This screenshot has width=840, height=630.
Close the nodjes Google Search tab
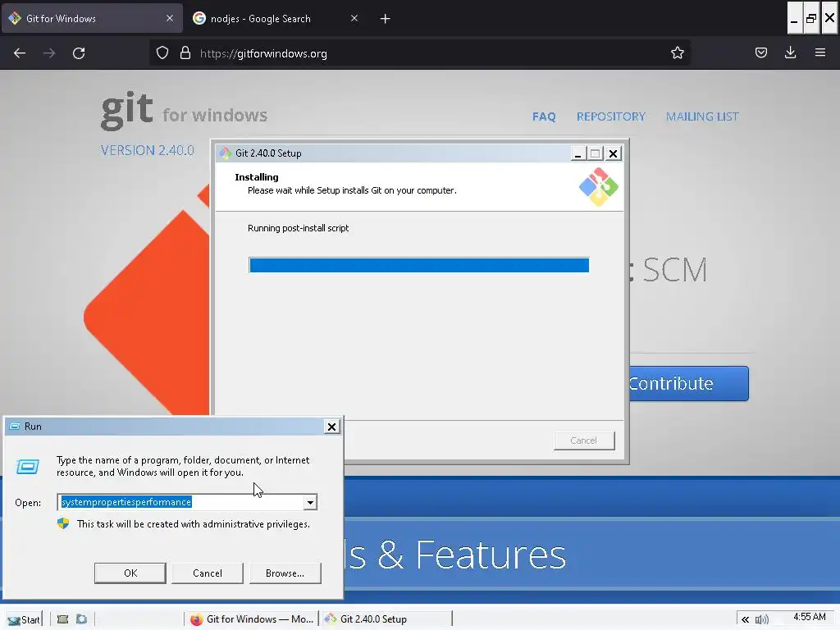pos(354,18)
